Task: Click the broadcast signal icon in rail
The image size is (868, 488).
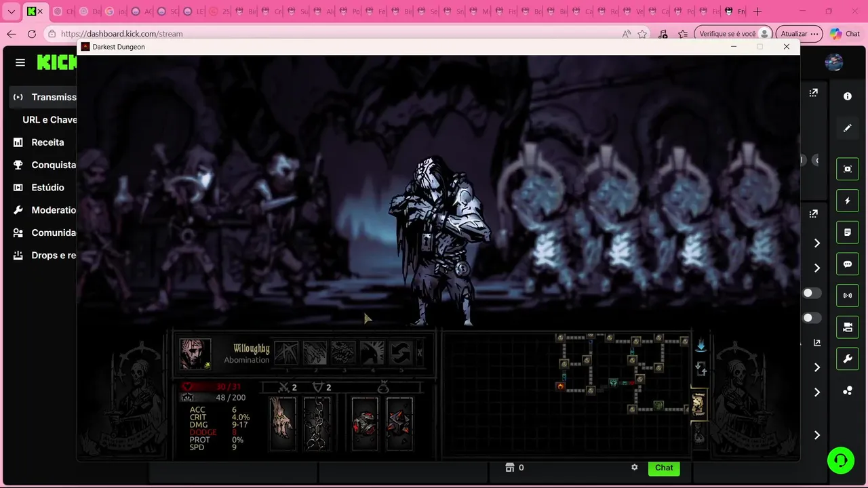Action: [848, 296]
